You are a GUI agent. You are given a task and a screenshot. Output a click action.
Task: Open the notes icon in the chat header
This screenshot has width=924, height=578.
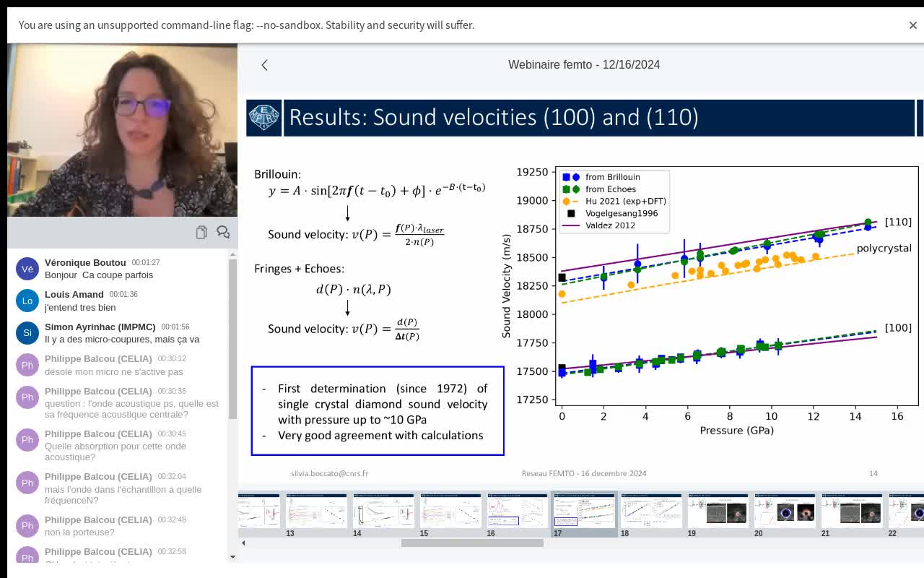(201, 232)
